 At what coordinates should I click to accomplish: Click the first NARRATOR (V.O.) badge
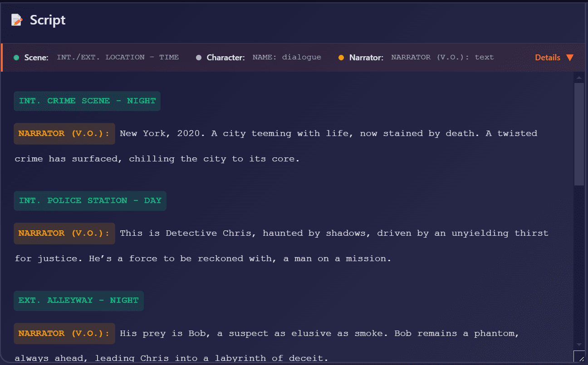pos(64,133)
